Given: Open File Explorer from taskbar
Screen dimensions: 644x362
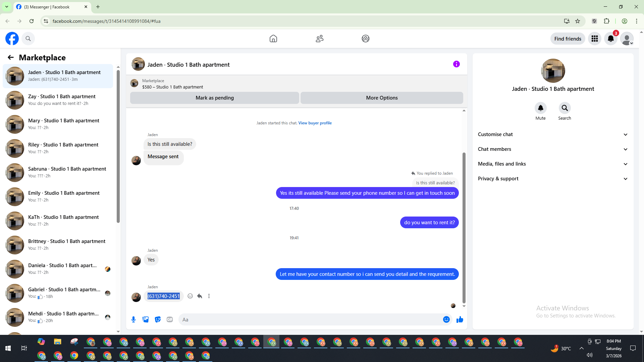Looking at the screenshot, I should pos(58,342).
